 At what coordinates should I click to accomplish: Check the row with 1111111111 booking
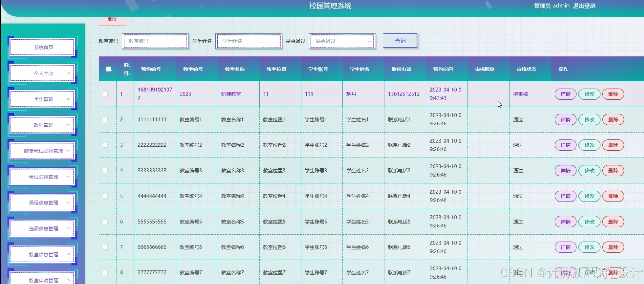click(x=105, y=119)
